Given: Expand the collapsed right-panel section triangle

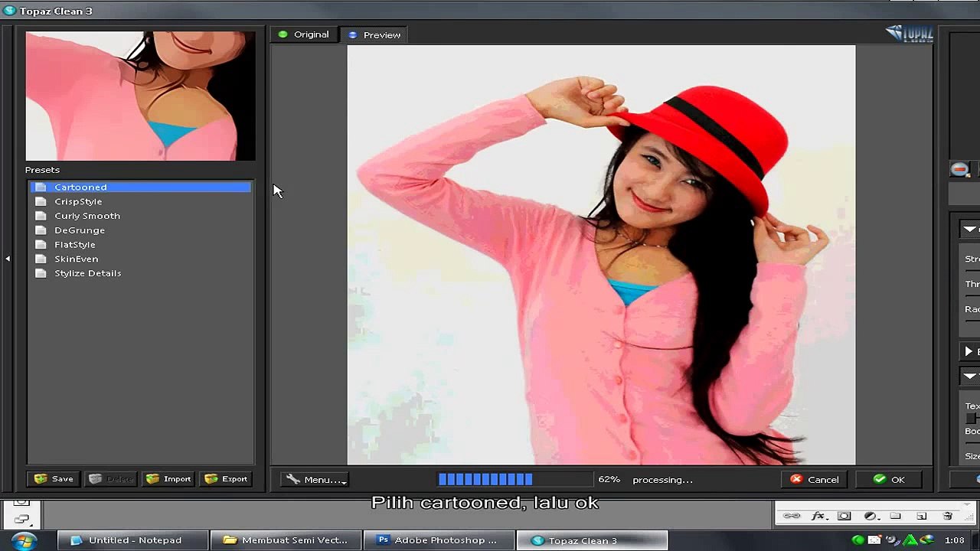Looking at the screenshot, I should click(969, 351).
